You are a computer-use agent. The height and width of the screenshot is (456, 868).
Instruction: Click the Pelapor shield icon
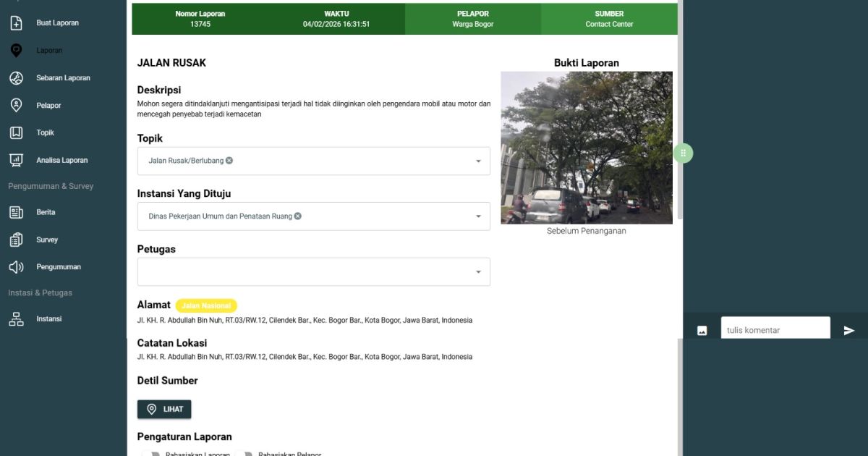16,105
